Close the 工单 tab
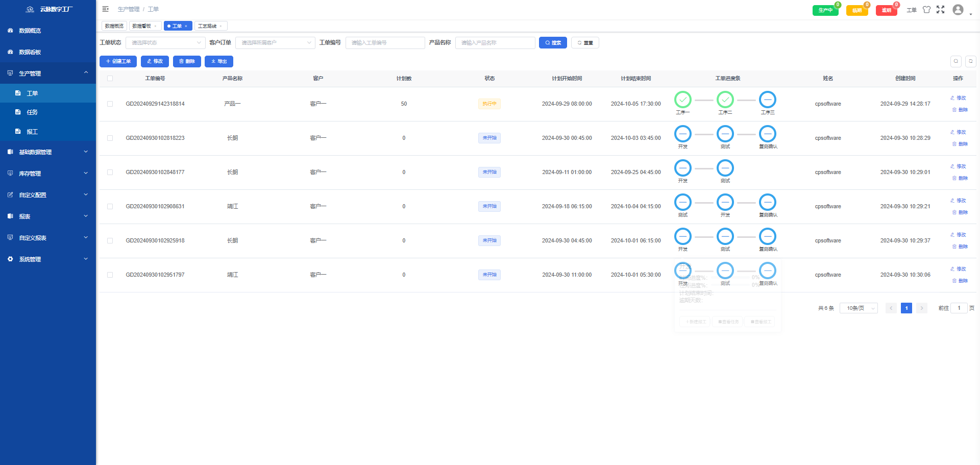Image resolution: width=980 pixels, height=465 pixels. 186,26
